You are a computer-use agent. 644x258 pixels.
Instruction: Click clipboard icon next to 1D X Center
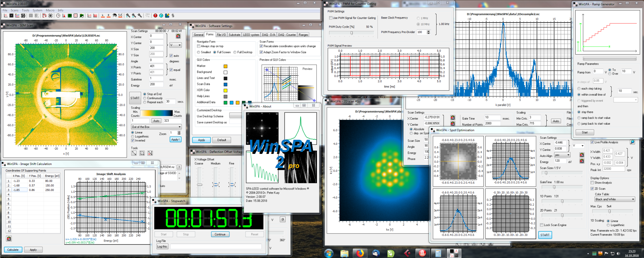coord(453,118)
